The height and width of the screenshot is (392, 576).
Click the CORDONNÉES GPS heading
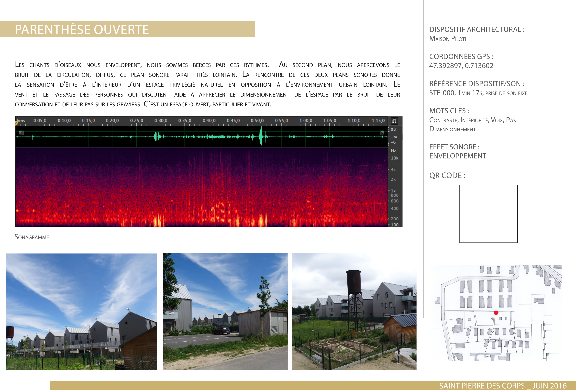461,56
